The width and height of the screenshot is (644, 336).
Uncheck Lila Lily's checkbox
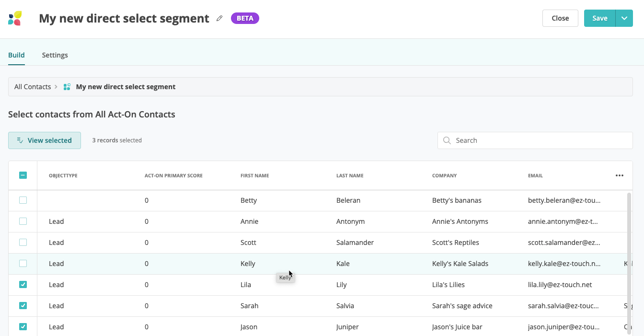[x=23, y=285]
